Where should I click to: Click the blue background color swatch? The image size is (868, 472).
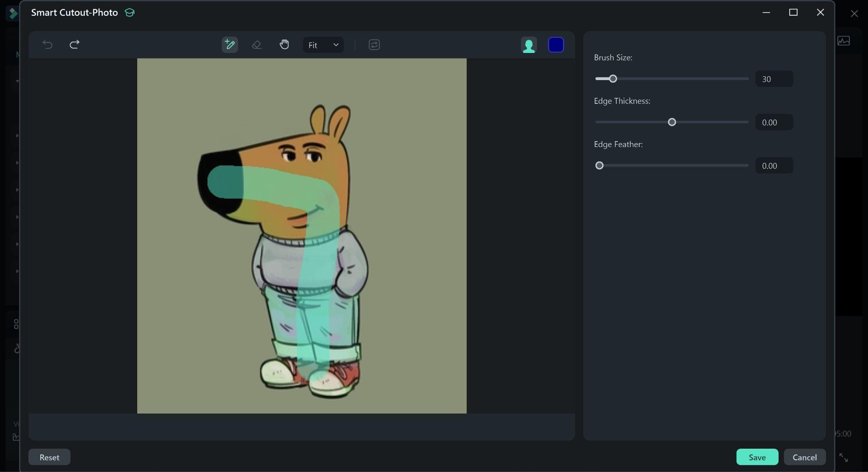coord(556,45)
